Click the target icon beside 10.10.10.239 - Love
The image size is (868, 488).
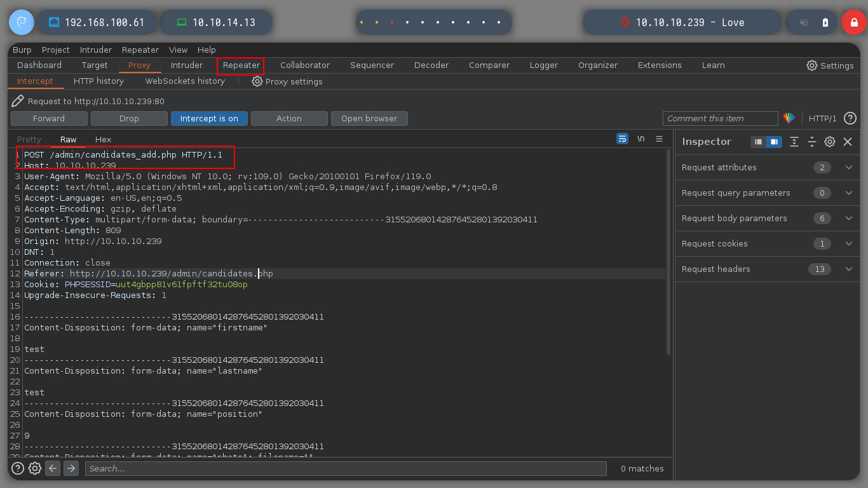coord(625,22)
